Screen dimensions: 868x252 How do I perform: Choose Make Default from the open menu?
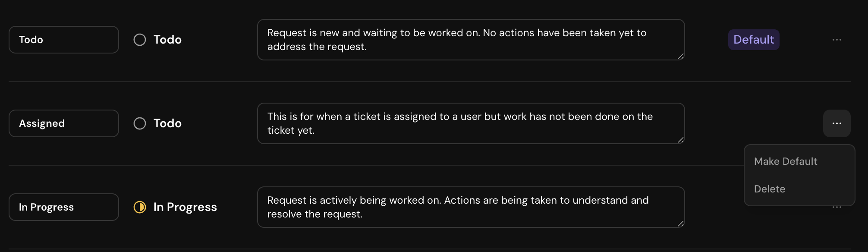[785, 161]
